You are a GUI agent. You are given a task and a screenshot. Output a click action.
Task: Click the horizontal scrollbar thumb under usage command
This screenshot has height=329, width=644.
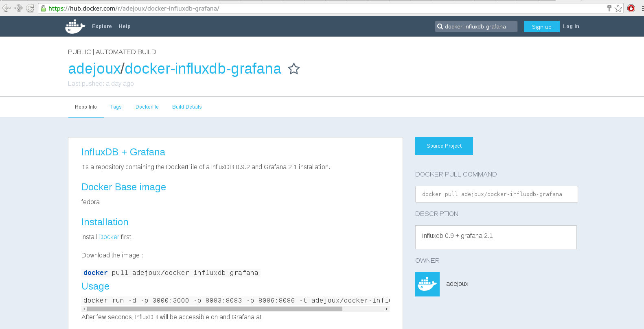tap(215, 309)
